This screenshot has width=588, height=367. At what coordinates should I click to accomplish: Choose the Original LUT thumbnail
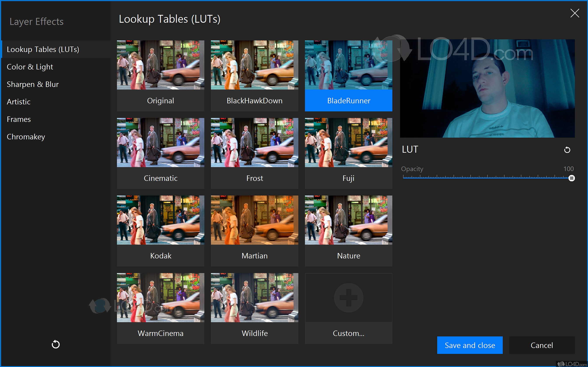pos(160,65)
